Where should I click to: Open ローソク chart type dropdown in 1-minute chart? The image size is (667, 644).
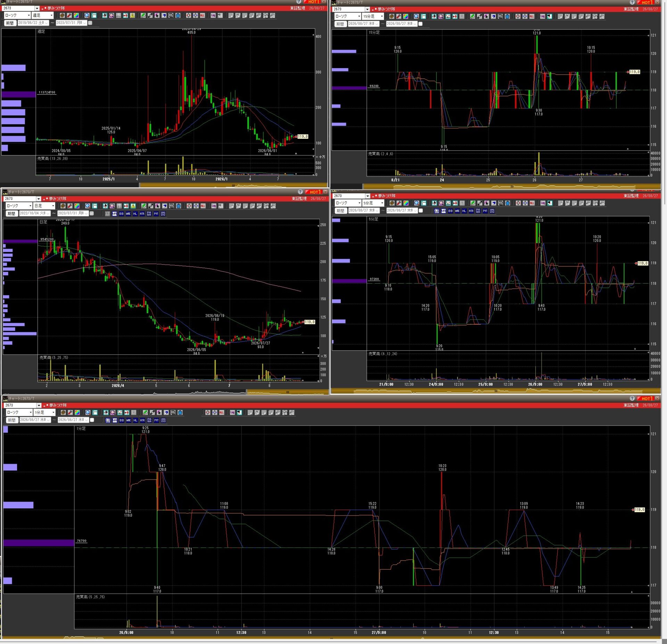(19, 412)
